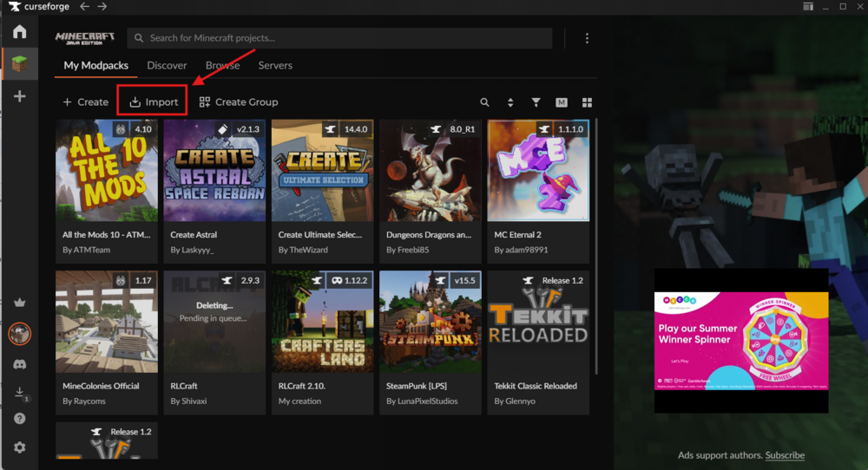Toggle the M modpack filter icon
The height and width of the screenshot is (470, 868).
[x=562, y=102]
